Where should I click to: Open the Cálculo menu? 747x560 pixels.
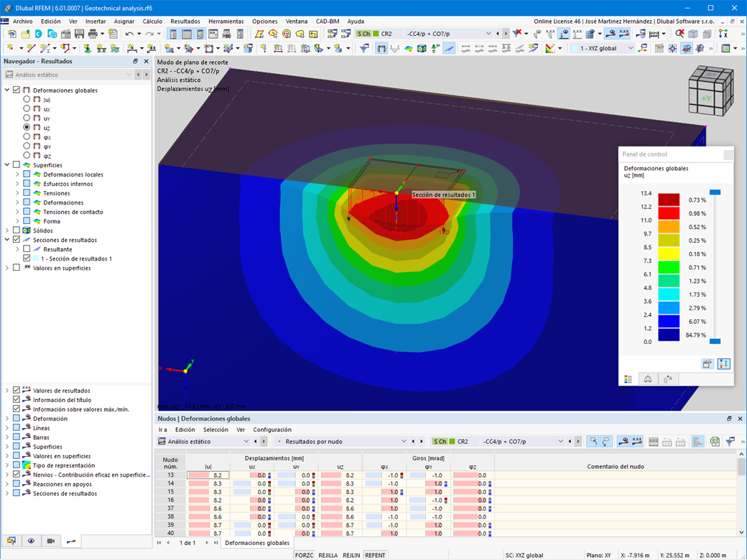tap(152, 22)
